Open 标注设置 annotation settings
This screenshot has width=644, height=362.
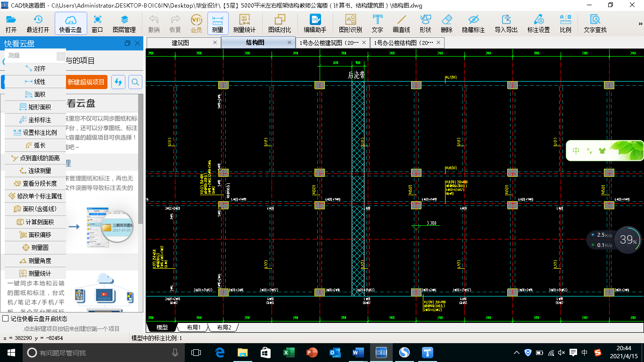(x=539, y=24)
